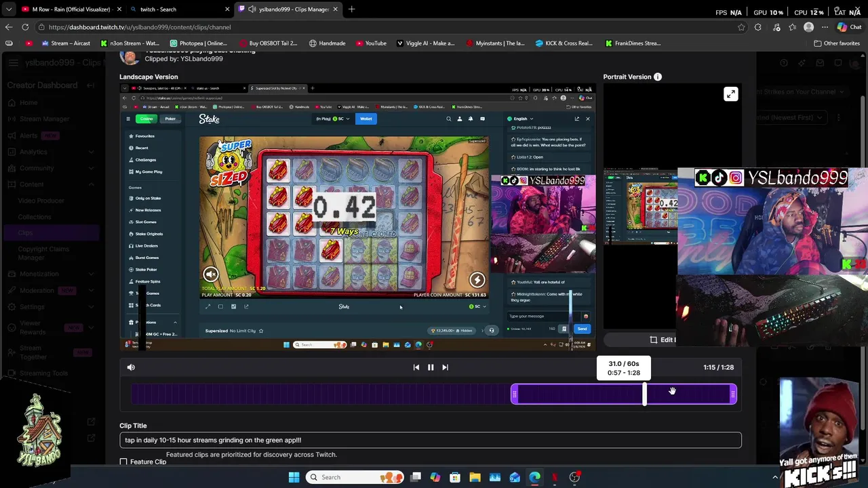Open OBS Studio from the taskbar
This screenshot has height=488, width=868.
(x=574, y=477)
